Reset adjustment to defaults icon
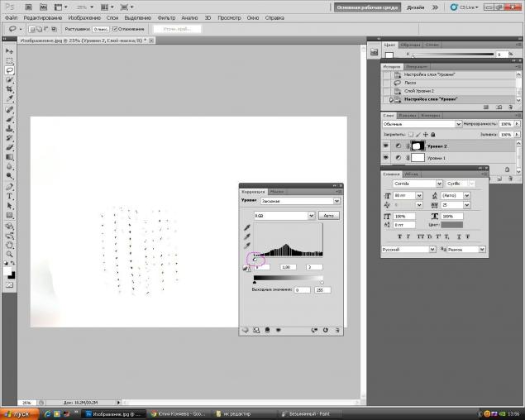 click(326, 330)
